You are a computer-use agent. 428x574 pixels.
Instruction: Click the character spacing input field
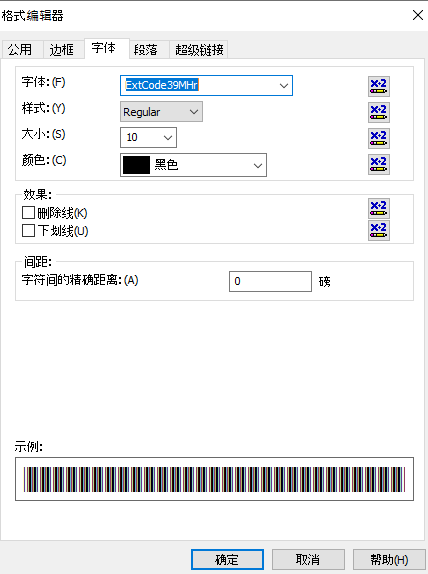[270, 281]
